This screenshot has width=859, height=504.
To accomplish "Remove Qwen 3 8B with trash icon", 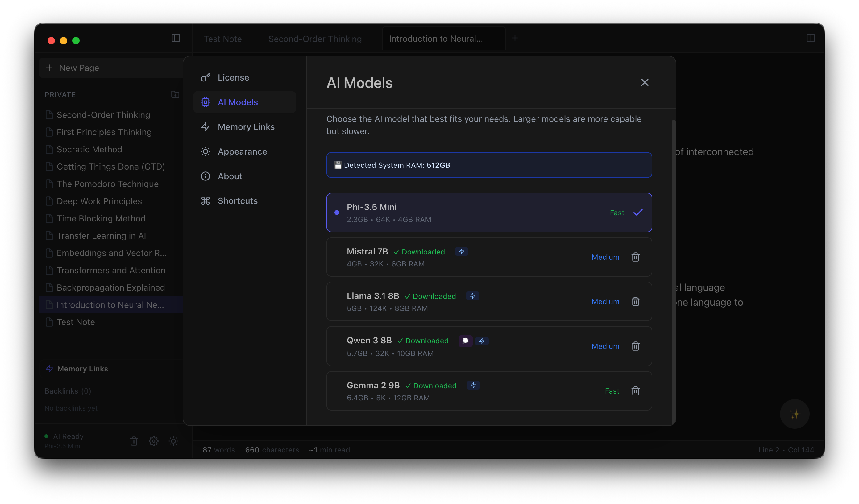I will click(x=635, y=346).
